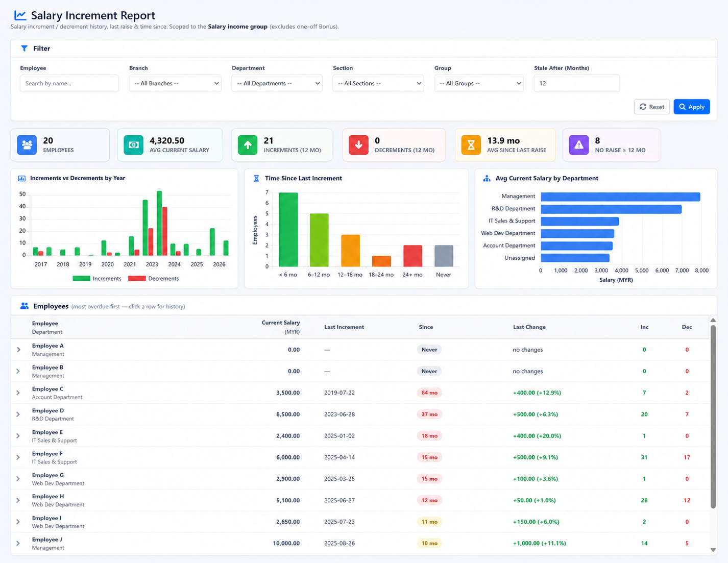Click org icon beside Avg Current Salary by Department

point(487,178)
